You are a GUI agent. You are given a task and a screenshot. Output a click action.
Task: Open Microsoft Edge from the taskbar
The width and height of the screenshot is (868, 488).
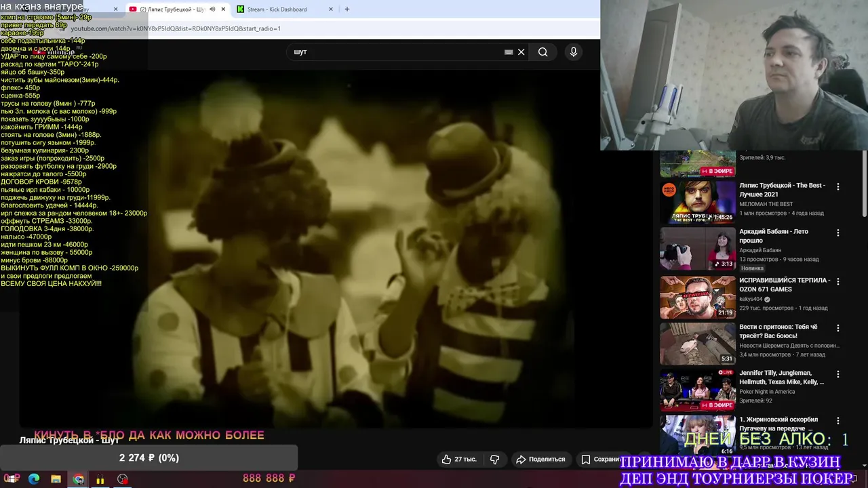(34, 479)
